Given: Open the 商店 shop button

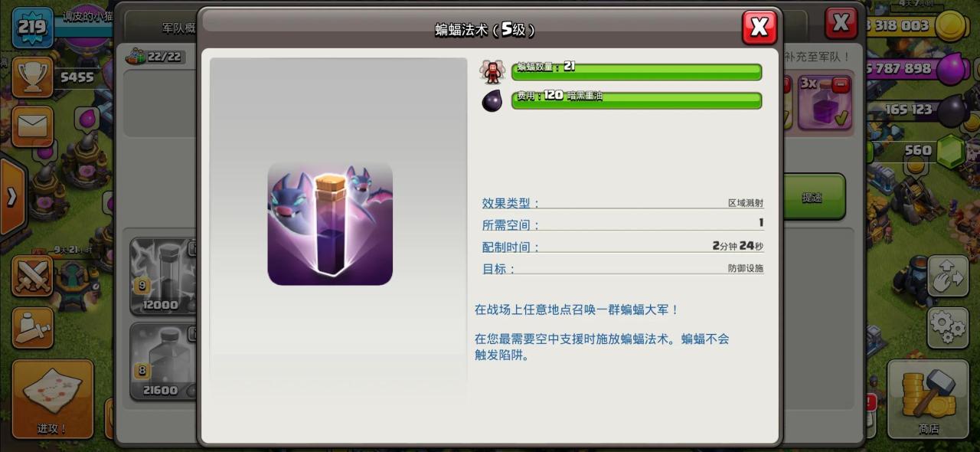Looking at the screenshot, I should (928, 398).
